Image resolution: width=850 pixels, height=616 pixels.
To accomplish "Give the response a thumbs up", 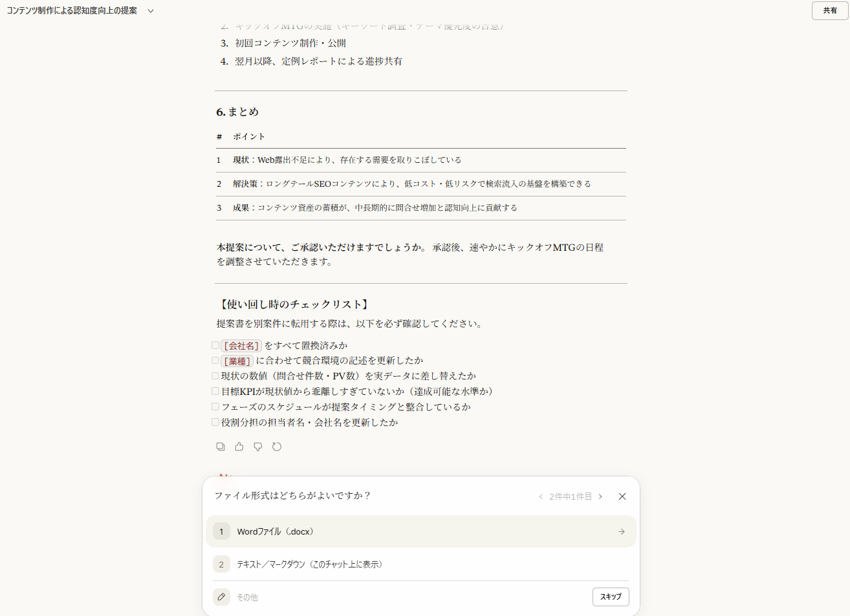I will [239, 446].
